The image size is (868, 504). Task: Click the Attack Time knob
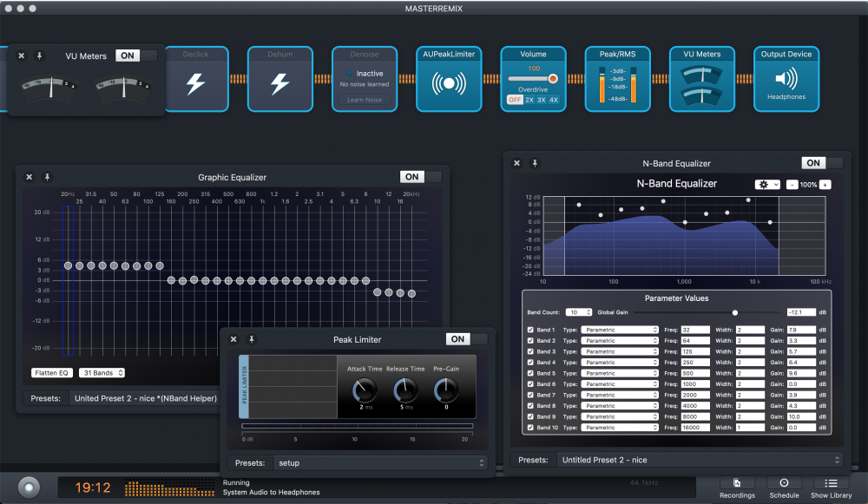coord(365,390)
